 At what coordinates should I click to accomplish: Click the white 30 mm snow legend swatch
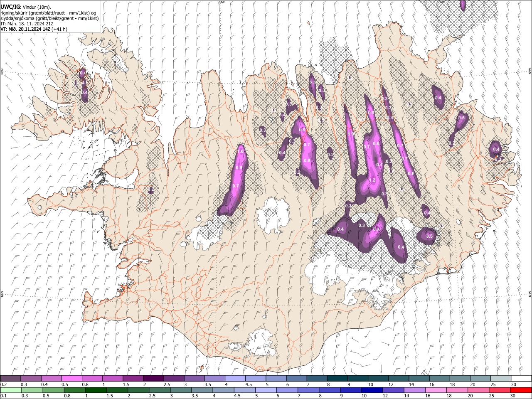pyautogui.click(x=521, y=379)
